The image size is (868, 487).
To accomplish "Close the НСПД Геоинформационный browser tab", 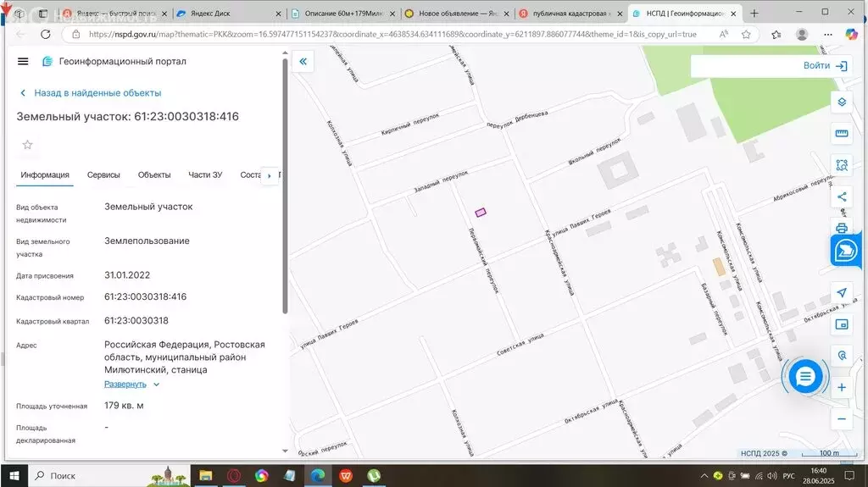I will (733, 14).
